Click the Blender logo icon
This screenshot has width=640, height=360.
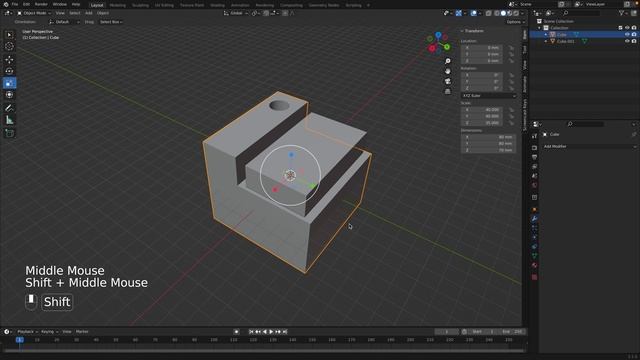[x=6, y=4]
